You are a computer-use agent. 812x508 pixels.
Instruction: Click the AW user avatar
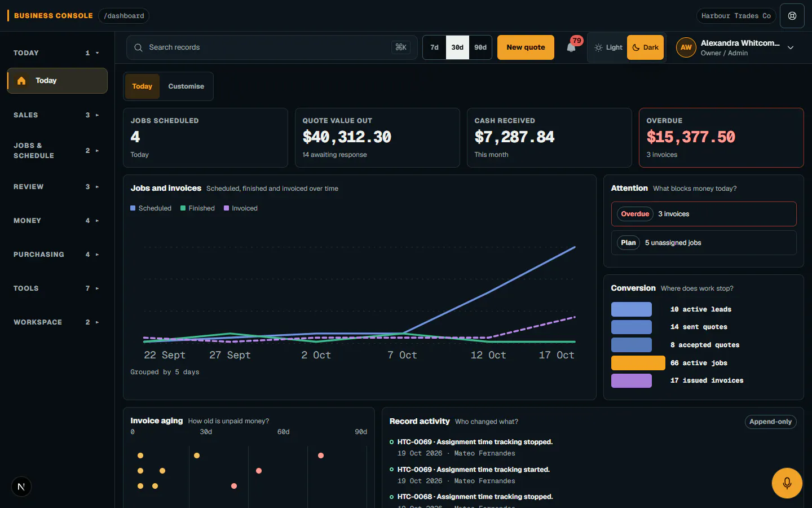pos(686,47)
